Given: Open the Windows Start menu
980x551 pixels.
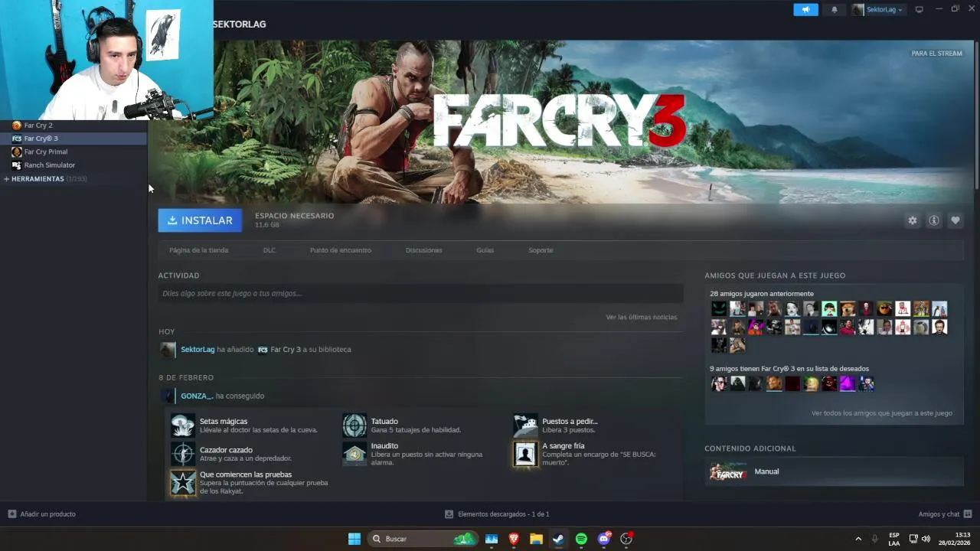Looking at the screenshot, I should click(354, 539).
